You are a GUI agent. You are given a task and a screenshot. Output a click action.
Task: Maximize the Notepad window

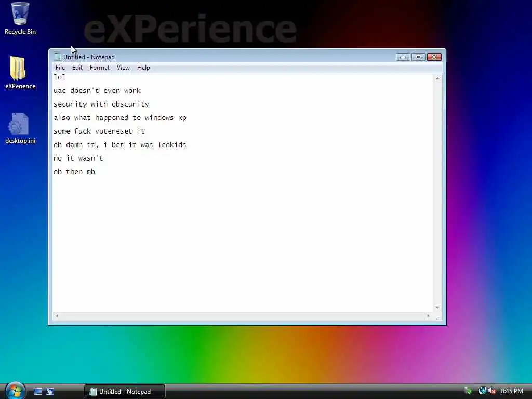418,57
